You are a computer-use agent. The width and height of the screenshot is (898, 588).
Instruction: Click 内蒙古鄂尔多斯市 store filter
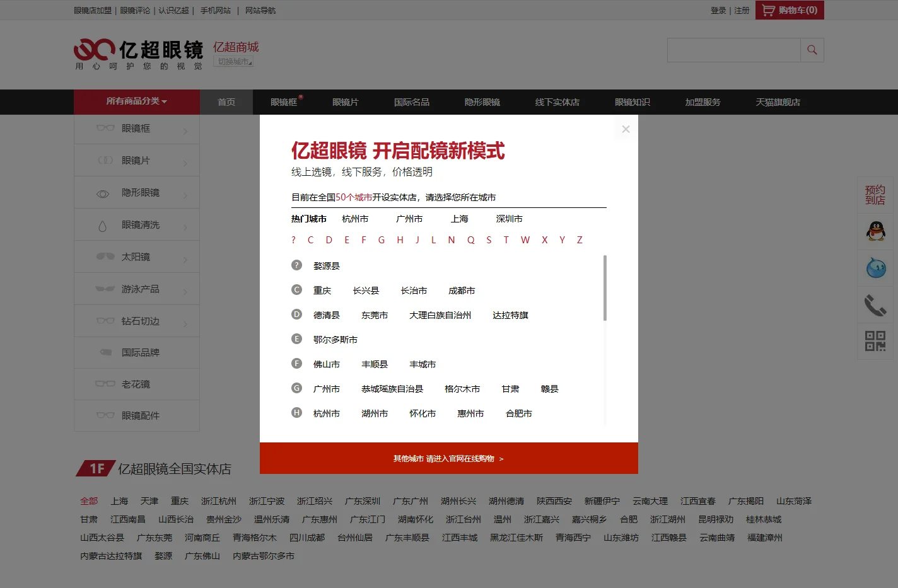click(264, 556)
